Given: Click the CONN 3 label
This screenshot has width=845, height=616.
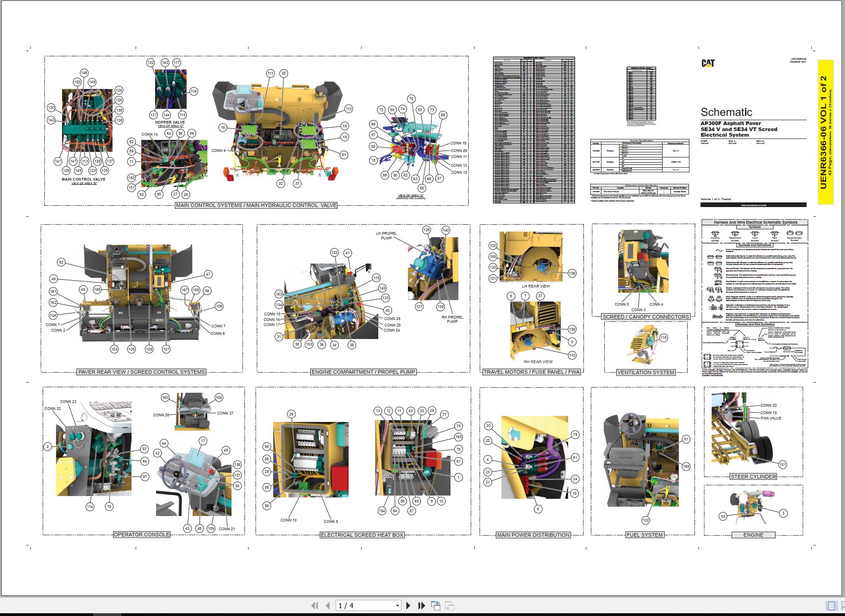Looking at the screenshot, I should click(x=638, y=310).
